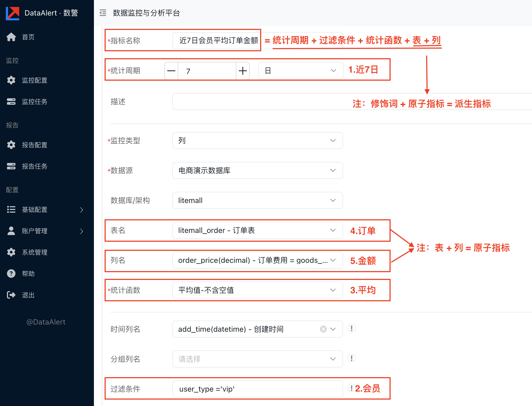Image resolution: width=532 pixels, height=406 pixels.
Task: Click the home icon for 首页
Action: [x=11, y=37]
